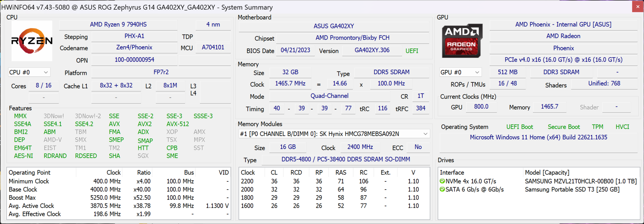Close the HWiNFO64 System Summary window
This screenshot has height=224, width=644.
[638, 6]
